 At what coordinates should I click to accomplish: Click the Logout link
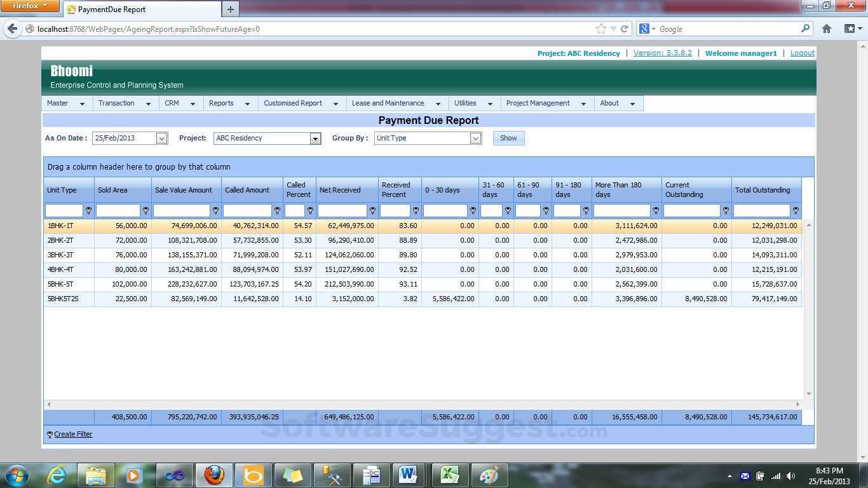802,53
